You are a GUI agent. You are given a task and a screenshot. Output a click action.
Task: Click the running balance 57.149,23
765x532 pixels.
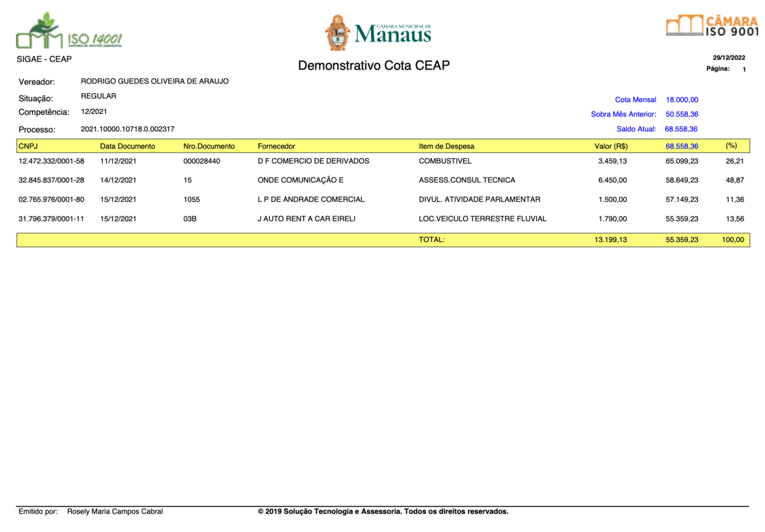682,199
